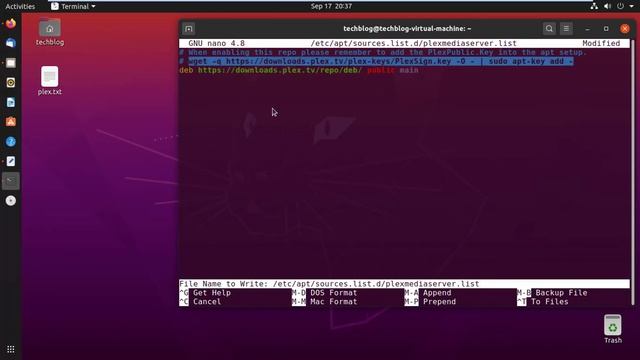Show Applications grid
This screenshot has height=360, width=640.
(11, 349)
